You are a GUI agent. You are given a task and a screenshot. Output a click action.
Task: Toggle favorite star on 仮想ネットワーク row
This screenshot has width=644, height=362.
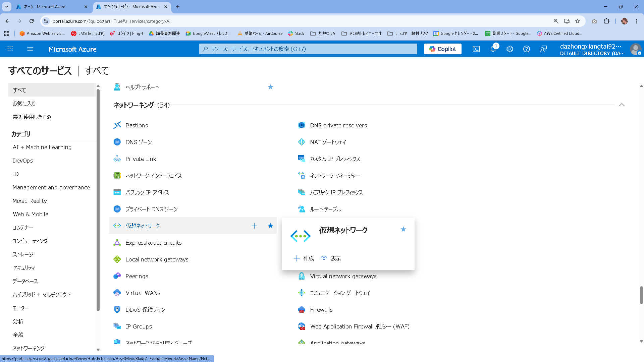pos(270,226)
